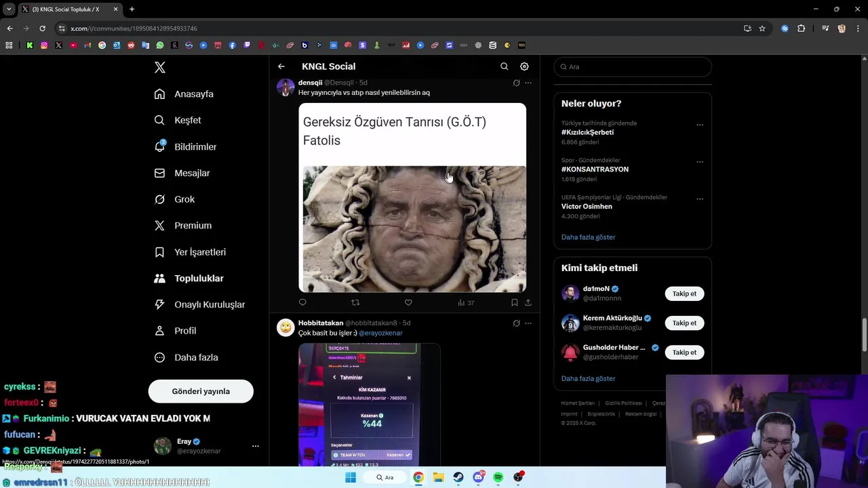868x488 pixels.
Task: Click the Hizmet Şartları footer link
Action: coord(578,403)
